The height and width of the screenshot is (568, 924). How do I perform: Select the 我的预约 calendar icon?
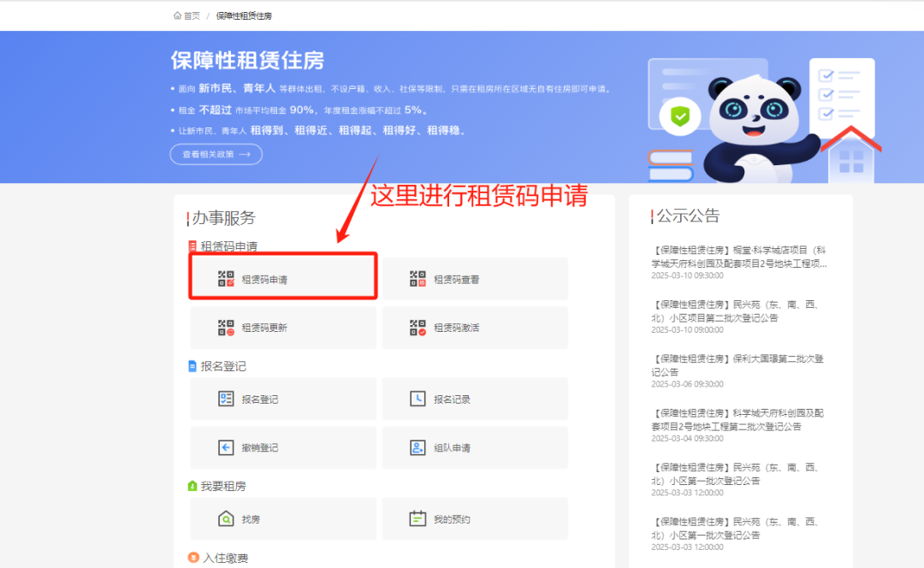pos(417,518)
